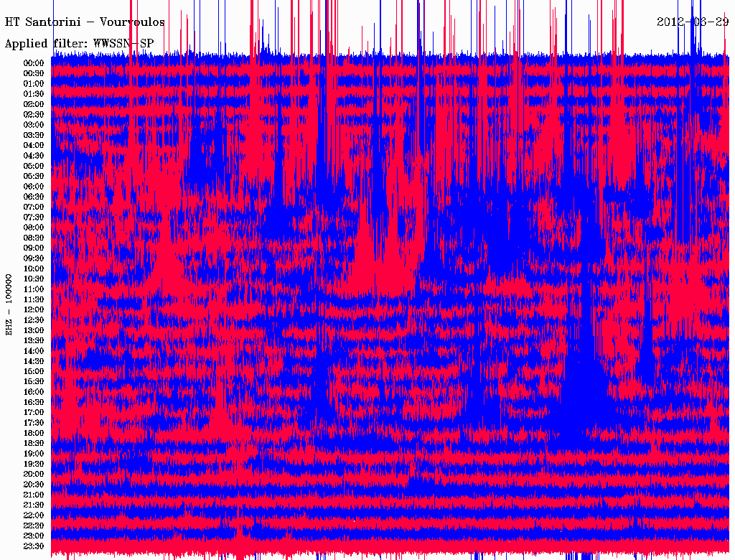
Task: Select the 02:30 time row label
Action: tap(34, 114)
